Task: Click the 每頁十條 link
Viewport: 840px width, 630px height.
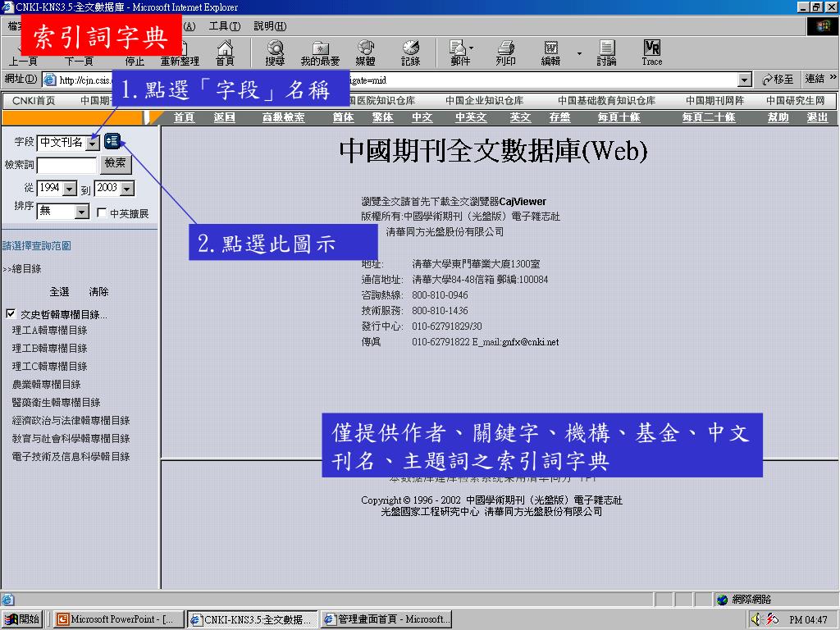Action: (x=619, y=117)
